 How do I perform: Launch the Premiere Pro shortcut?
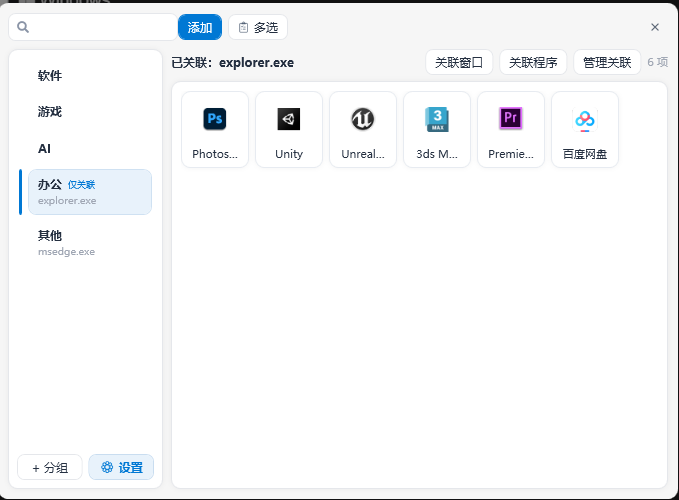[x=511, y=130]
